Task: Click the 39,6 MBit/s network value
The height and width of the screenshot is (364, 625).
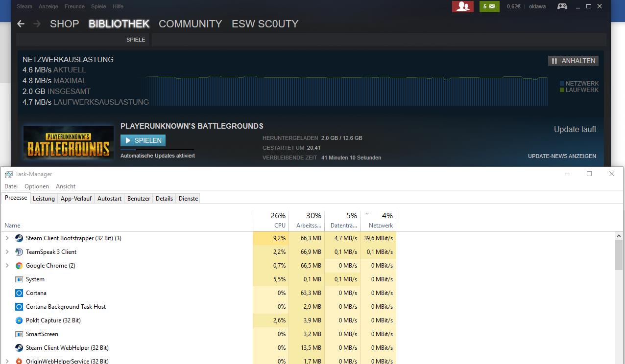Action: tap(378, 238)
